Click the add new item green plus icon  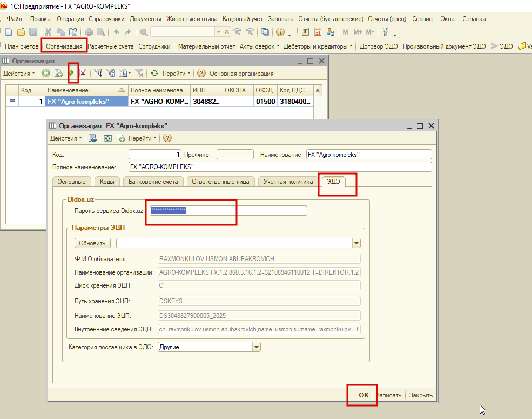[46, 73]
